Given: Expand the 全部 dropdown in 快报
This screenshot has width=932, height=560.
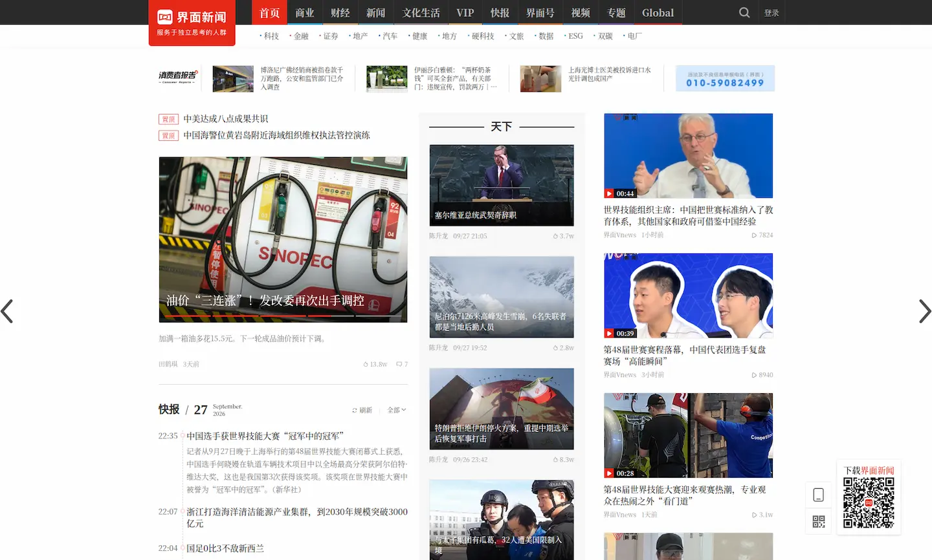Looking at the screenshot, I should [397, 410].
